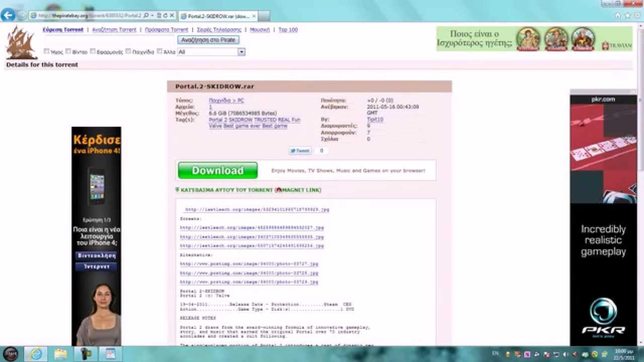Open the Πρόσφατα Torrent menu link
Viewport: 644px width, 362px height.
click(167, 30)
